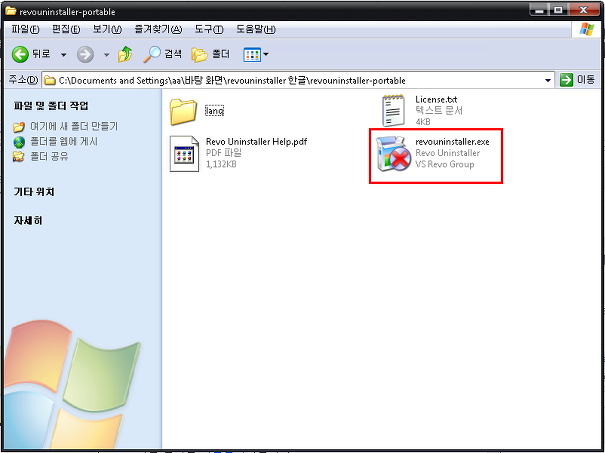Close the revouninstaller-portable window
This screenshot has width=605, height=453.
[x=583, y=10]
